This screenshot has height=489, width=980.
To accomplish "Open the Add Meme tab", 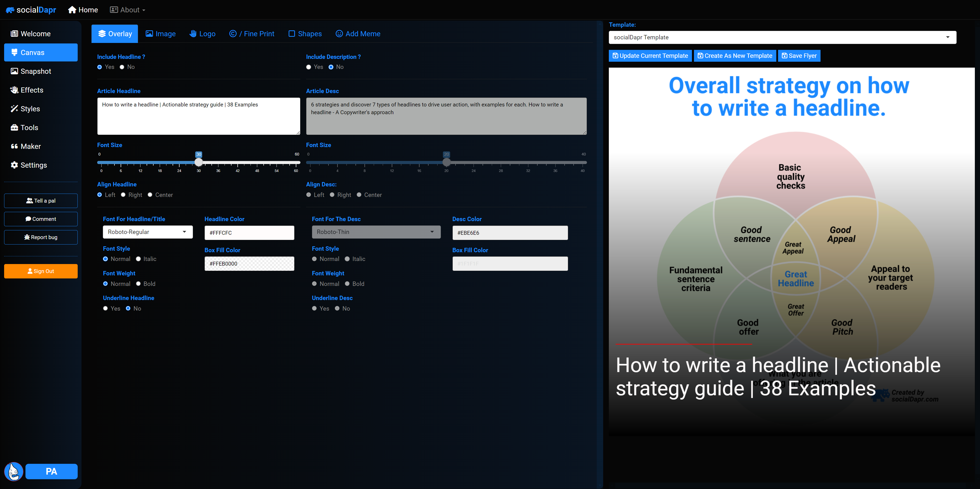I will pos(358,34).
